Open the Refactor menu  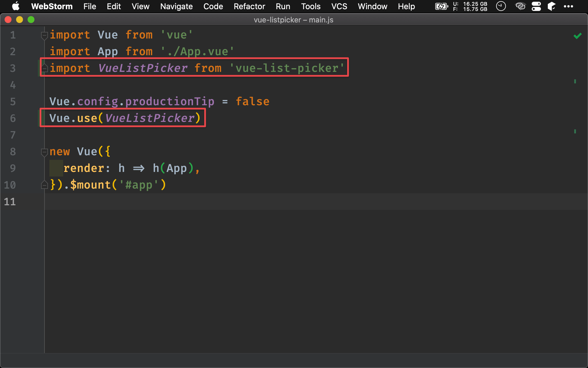coord(249,6)
